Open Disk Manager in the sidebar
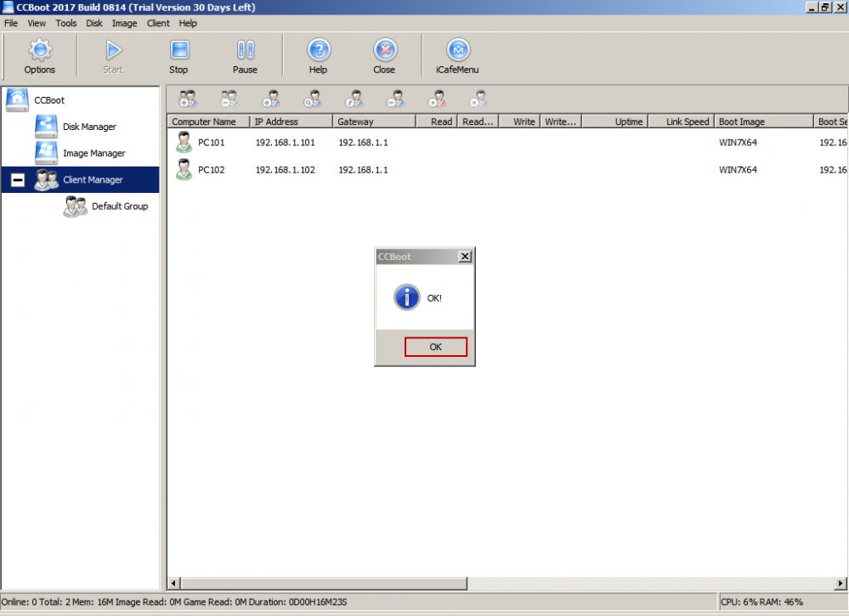This screenshot has width=849, height=616. pyautogui.click(x=89, y=127)
